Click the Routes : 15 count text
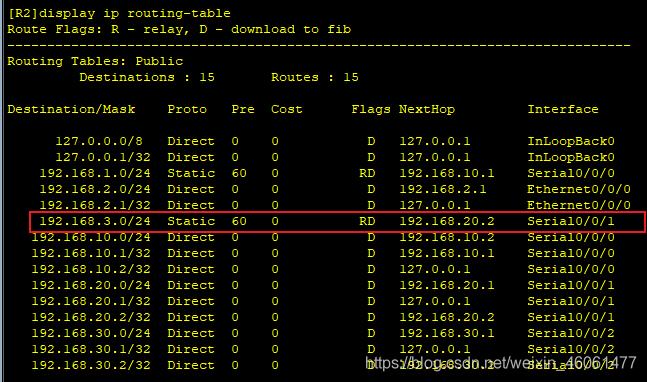Viewport: 647px width, 382px height. [x=315, y=78]
